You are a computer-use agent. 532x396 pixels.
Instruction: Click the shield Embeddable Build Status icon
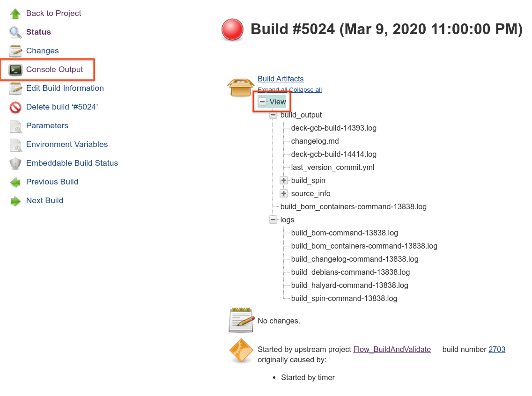[15, 163]
